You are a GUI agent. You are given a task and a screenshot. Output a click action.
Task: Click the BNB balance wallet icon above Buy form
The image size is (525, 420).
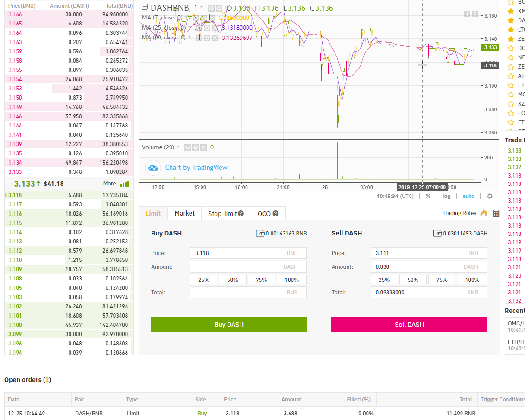click(x=260, y=233)
